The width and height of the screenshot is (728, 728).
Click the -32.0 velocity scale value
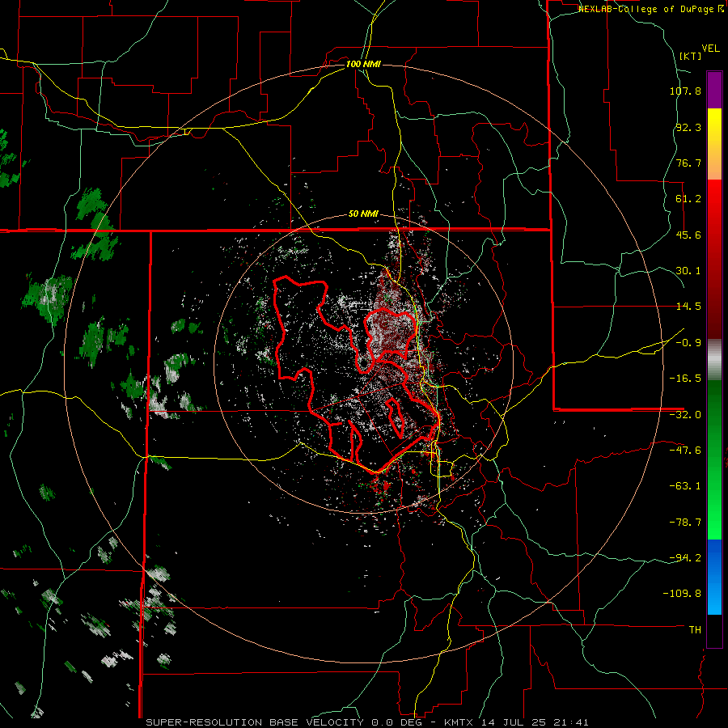pyautogui.click(x=685, y=415)
